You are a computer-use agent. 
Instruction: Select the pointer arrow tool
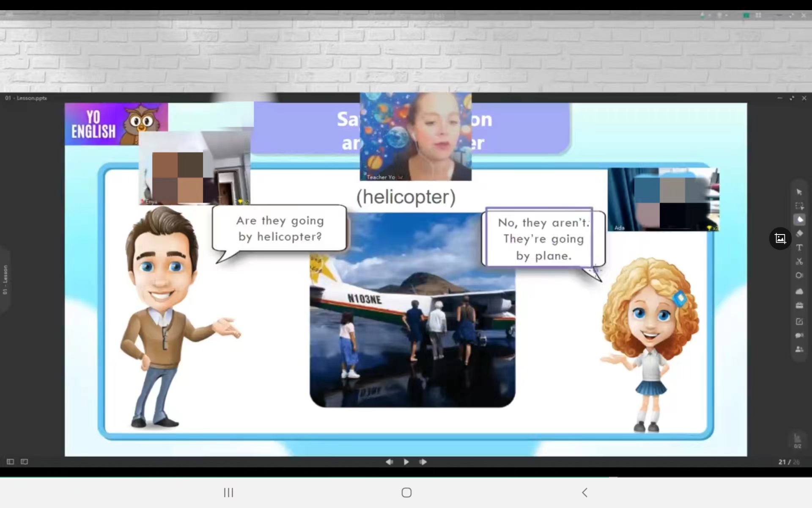point(799,192)
